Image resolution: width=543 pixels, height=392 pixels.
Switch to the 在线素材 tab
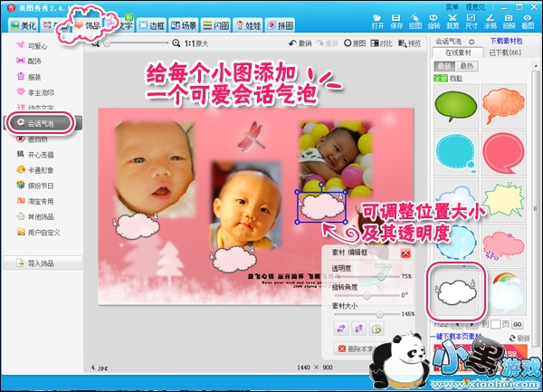click(458, 53)
